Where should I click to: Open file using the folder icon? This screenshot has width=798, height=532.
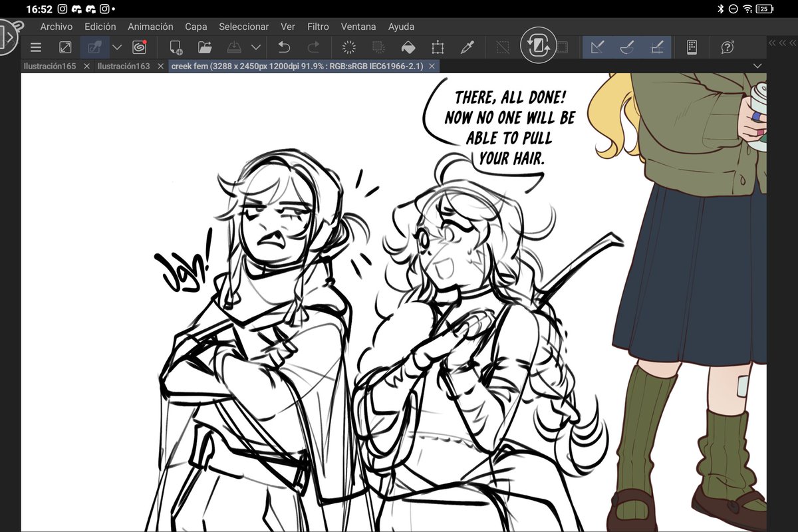click(x=205, y=47)
